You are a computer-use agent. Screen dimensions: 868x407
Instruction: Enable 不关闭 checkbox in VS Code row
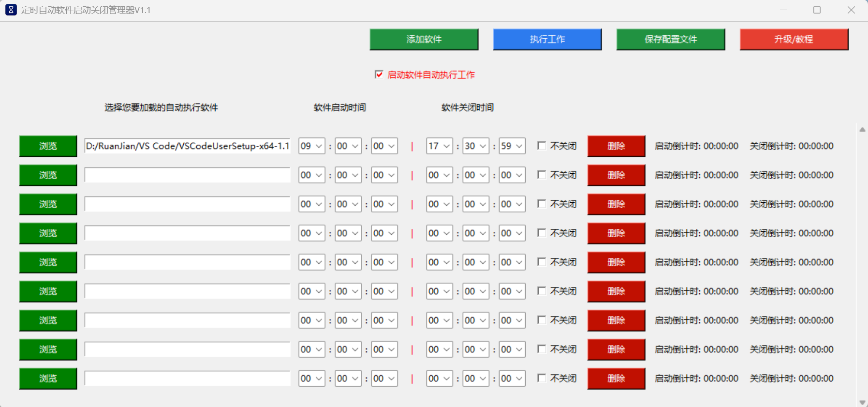pyautogui.click(x=542, y=146)
